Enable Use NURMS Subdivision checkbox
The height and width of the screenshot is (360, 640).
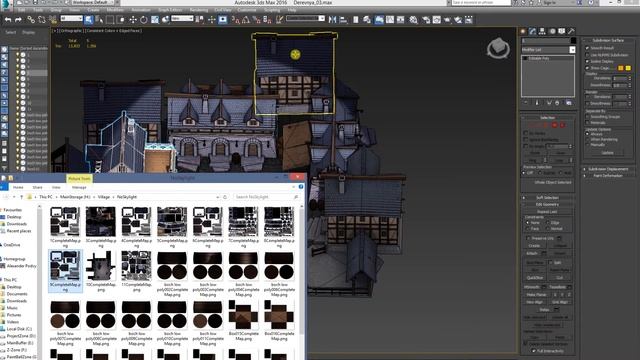[x=587, y=55]
